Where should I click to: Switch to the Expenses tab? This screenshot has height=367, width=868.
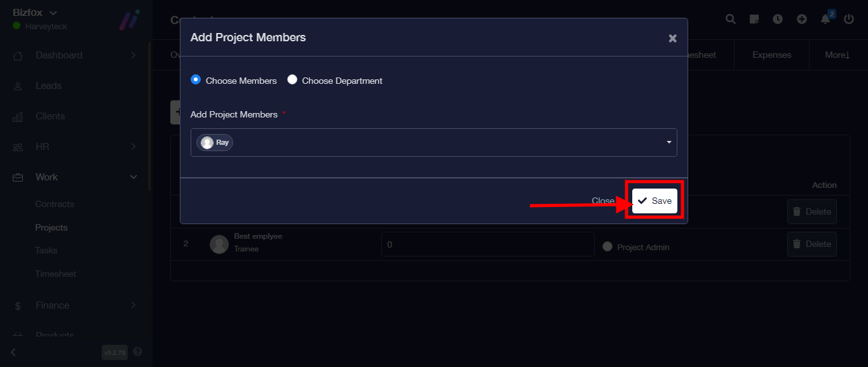point(771,55)
